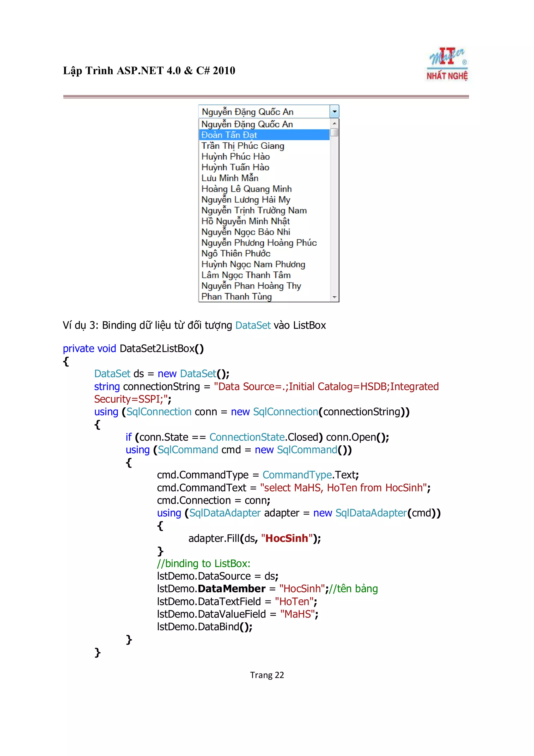Select 'Hoàng Lê Quang Minh' entry
Image resolution: width=534 pixels, height=756 pixels.
(x=246, y=189)
